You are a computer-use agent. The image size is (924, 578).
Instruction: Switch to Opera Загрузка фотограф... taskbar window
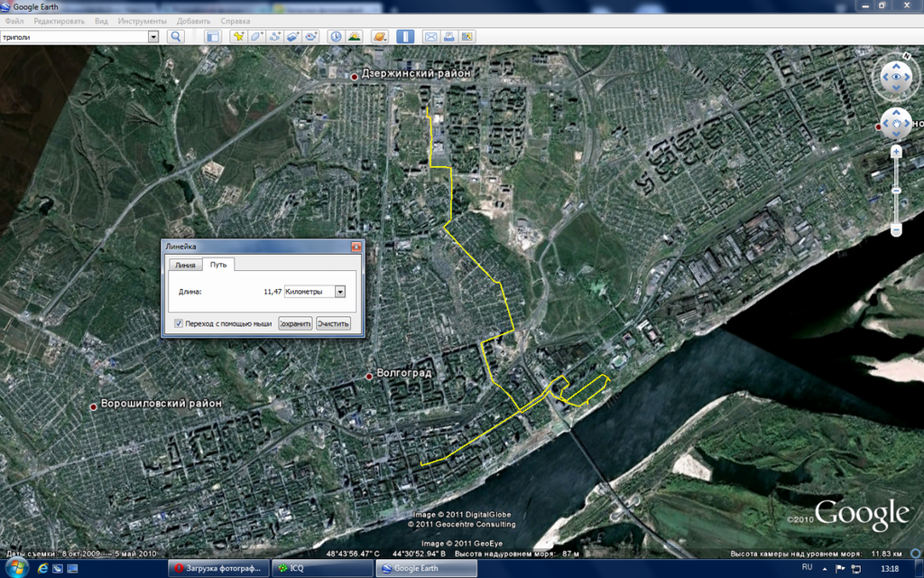(x=218, y=569)
